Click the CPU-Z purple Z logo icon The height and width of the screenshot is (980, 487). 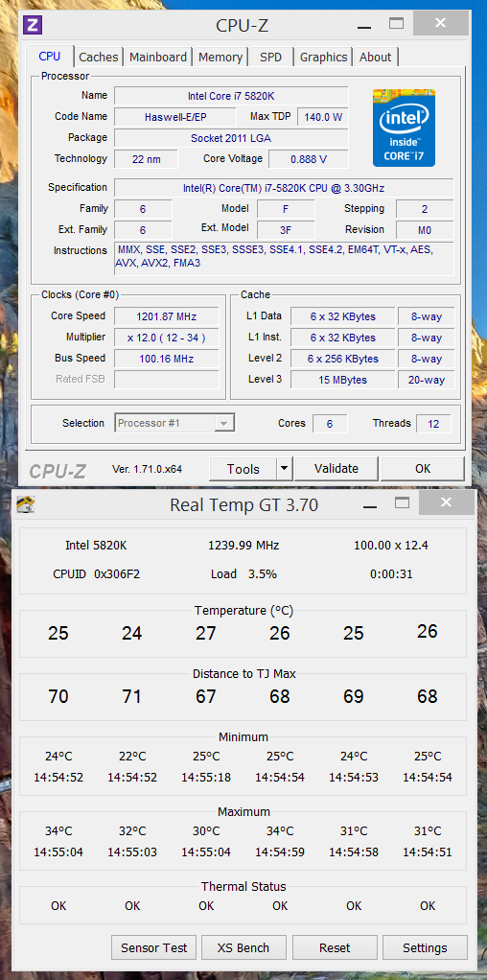pos(33,25)
